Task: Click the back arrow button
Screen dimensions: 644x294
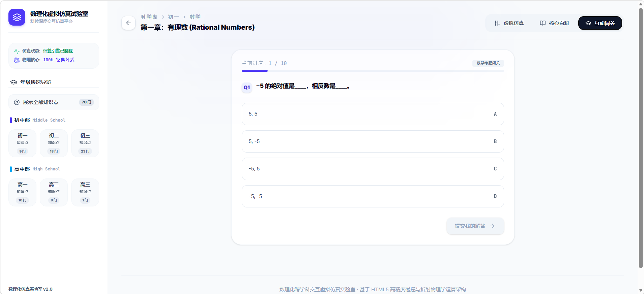Action: pyautogui.click(x=128, y=23)
